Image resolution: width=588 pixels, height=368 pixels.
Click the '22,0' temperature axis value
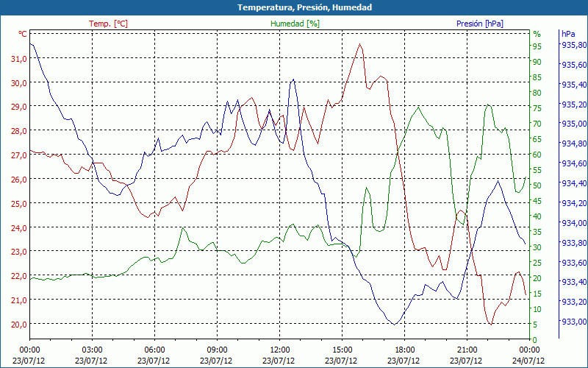click(x=19, y=276)
